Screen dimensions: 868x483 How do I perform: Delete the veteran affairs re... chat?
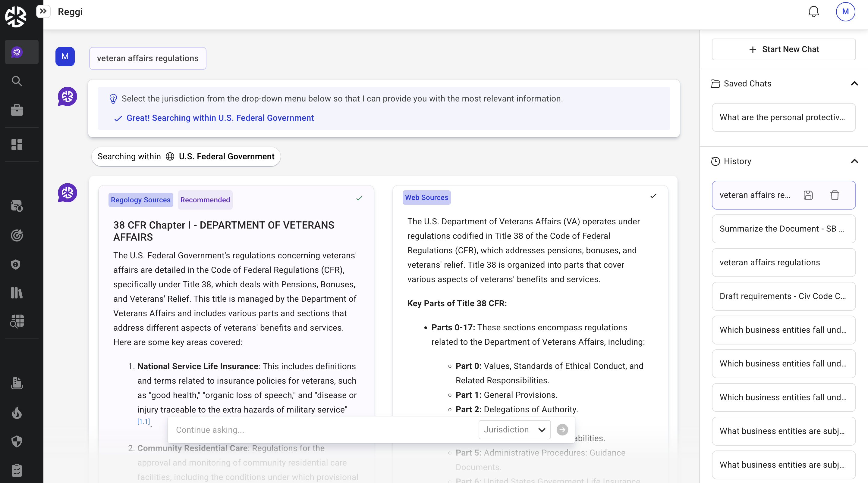(x=835, y=195)
